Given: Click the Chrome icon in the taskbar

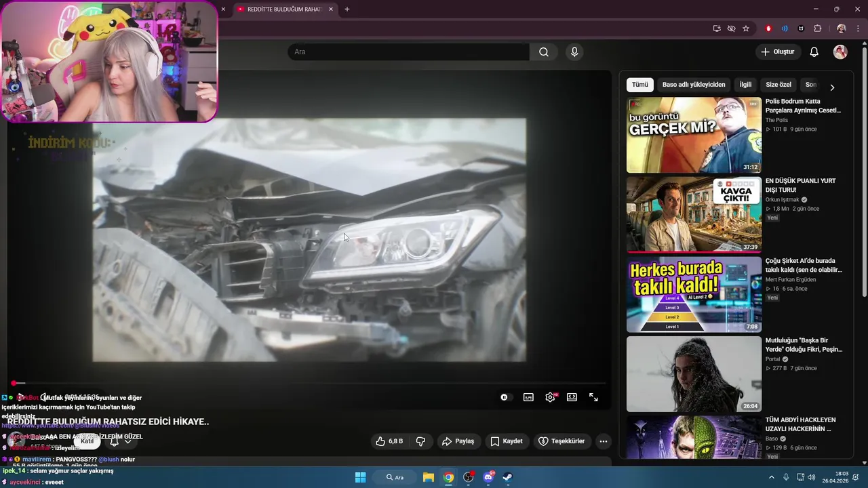Looking at the screenshot, I should click(x=448, y=477).
